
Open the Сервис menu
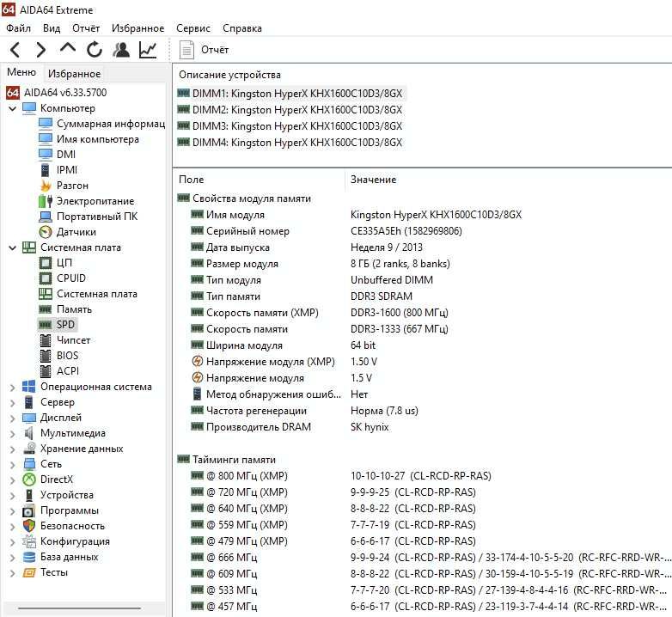point(193,28)
